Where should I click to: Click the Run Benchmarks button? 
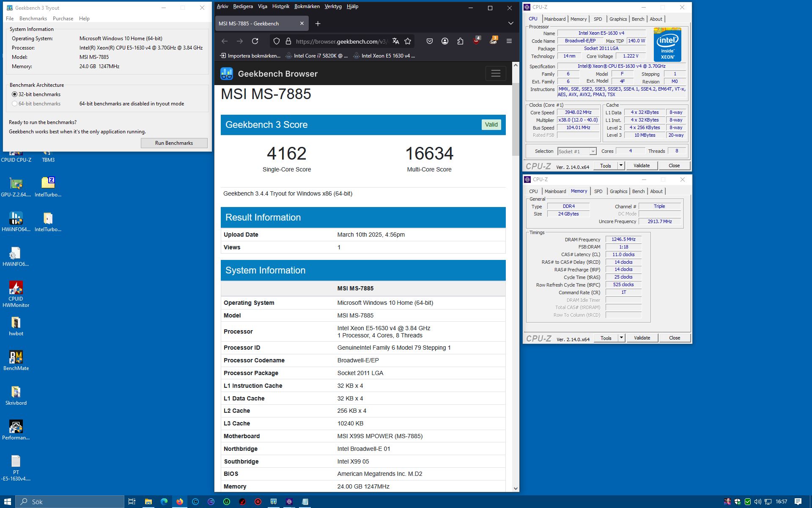click(x=174, y=143)
